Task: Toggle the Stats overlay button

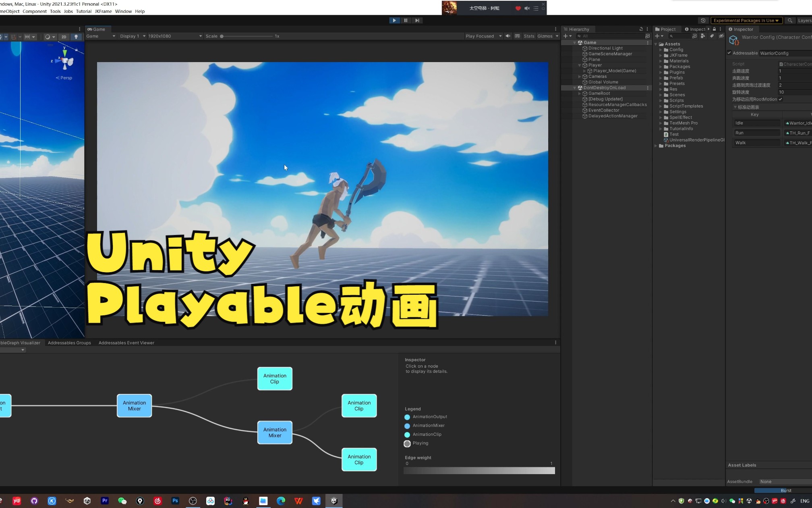Action: 529,36
